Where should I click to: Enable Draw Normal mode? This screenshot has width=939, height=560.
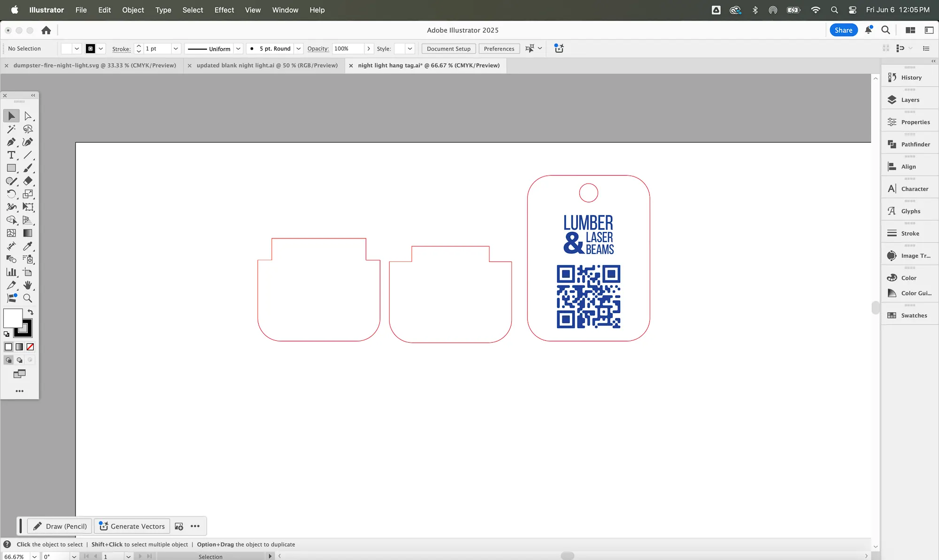click(8, 360)
